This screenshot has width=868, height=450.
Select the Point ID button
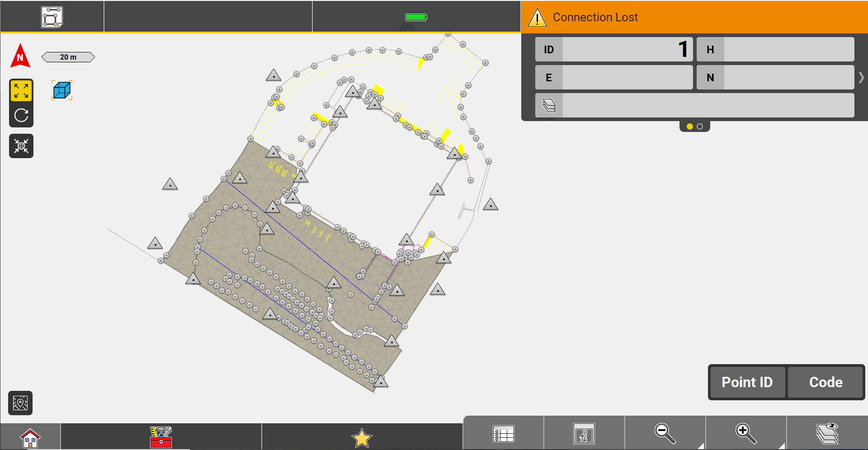[x=747, y=382]
